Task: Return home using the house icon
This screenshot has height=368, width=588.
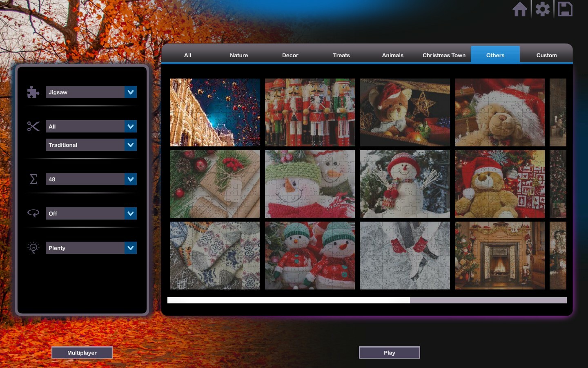Action: coord(520,9)
